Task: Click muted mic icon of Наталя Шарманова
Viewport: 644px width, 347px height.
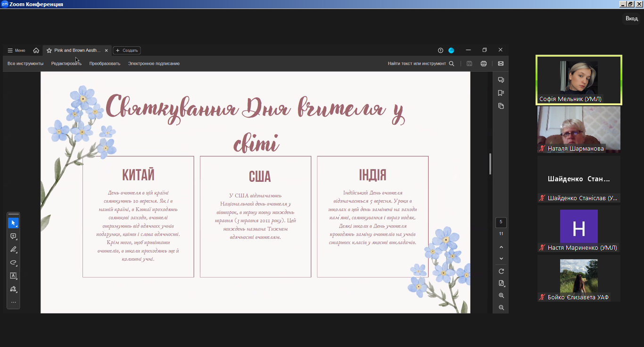Action: pyautogui.click(x=543, y=149)
